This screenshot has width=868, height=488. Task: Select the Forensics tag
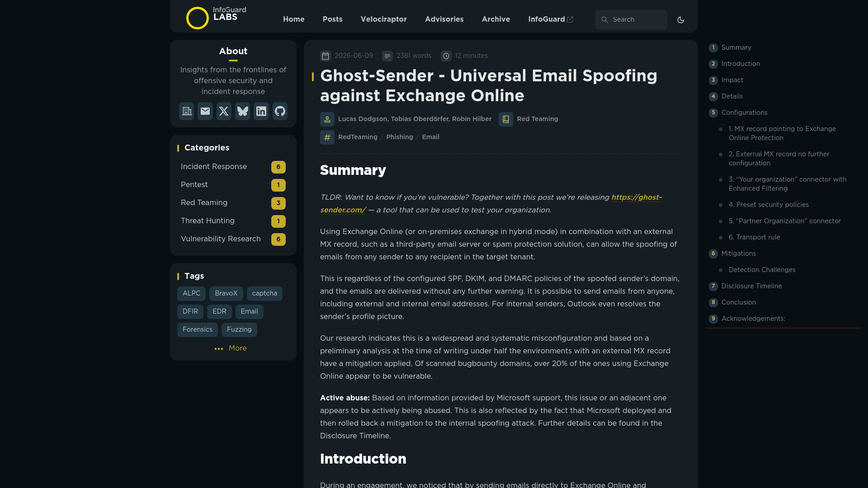(198, 330)
